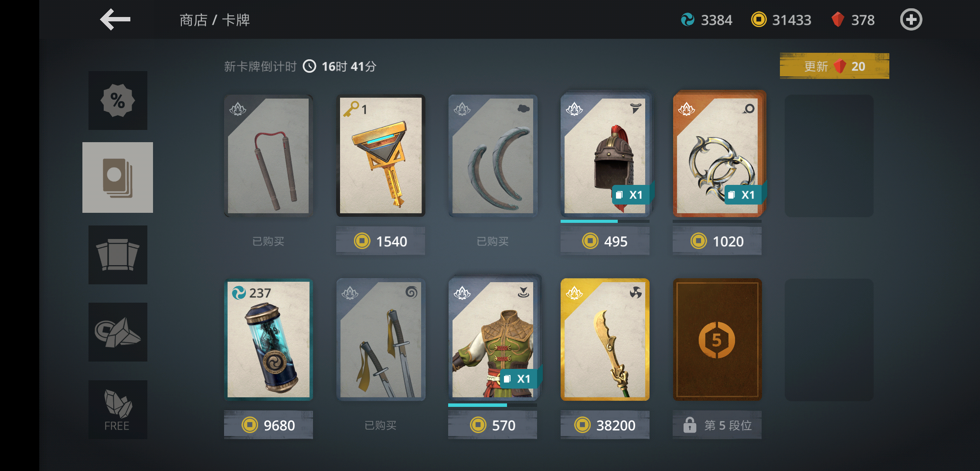
Task: Tap the gold coin balance 31433
Action: click(x=781, y=20)
